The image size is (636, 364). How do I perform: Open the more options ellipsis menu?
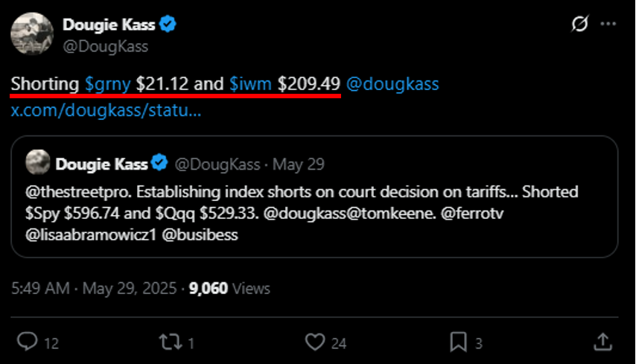(608, 25)
